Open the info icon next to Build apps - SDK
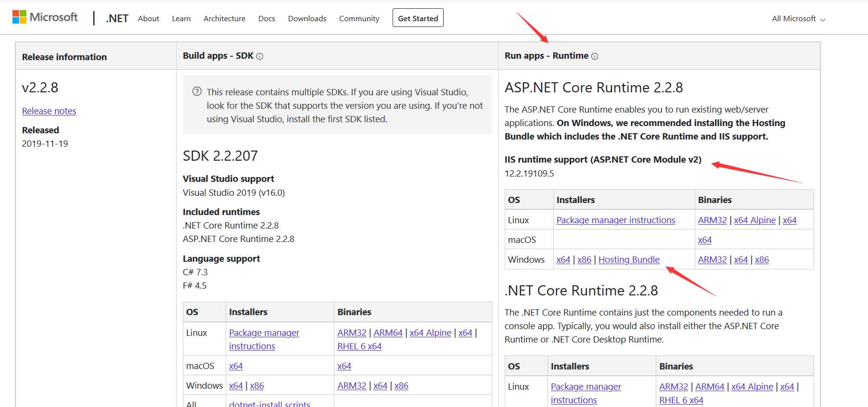The height and width of the screenshot is (407, 868). pos(260,56)
